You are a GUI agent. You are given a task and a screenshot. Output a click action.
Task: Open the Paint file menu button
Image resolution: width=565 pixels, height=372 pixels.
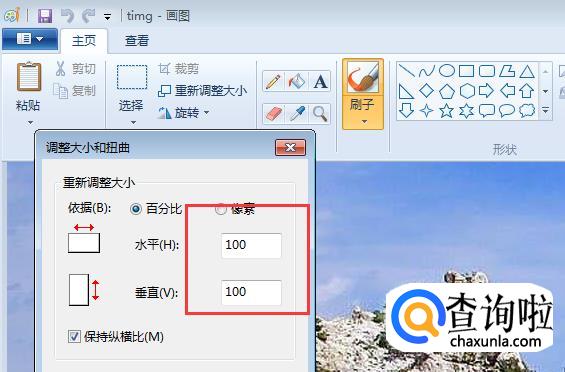click(x=30, y=39)
